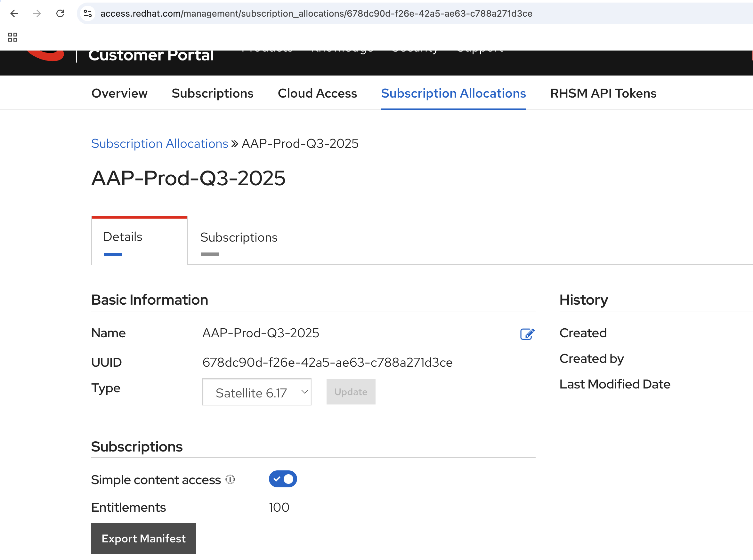This screenshot has width=753, height=560.
Task: Open the apps grid icon in the bookmarks bar
Action: point(13,37)
